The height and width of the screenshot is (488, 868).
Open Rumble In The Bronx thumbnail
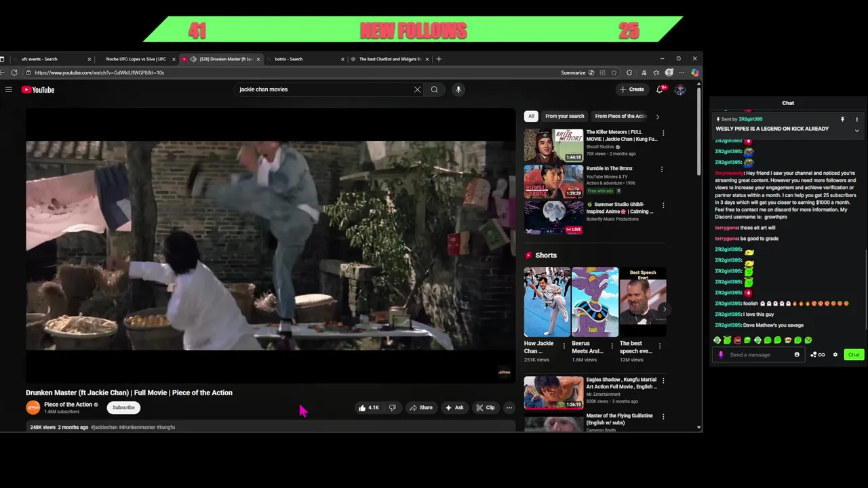553,181
